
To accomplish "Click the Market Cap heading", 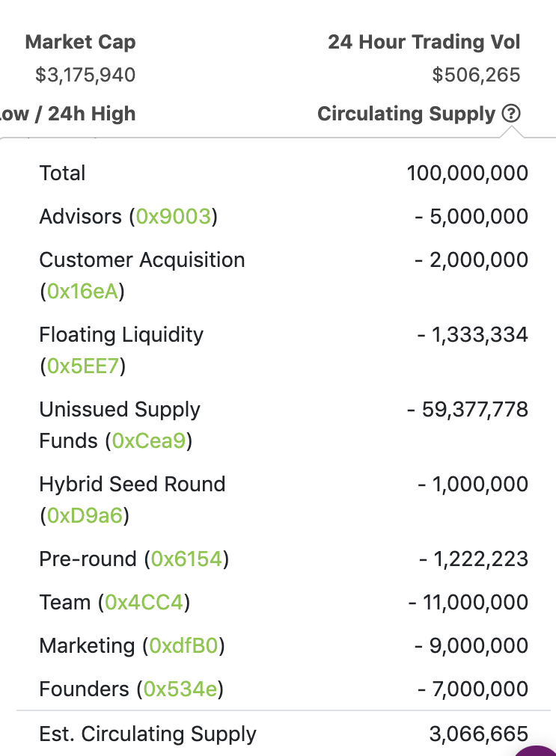I will [x=81, y=42].
